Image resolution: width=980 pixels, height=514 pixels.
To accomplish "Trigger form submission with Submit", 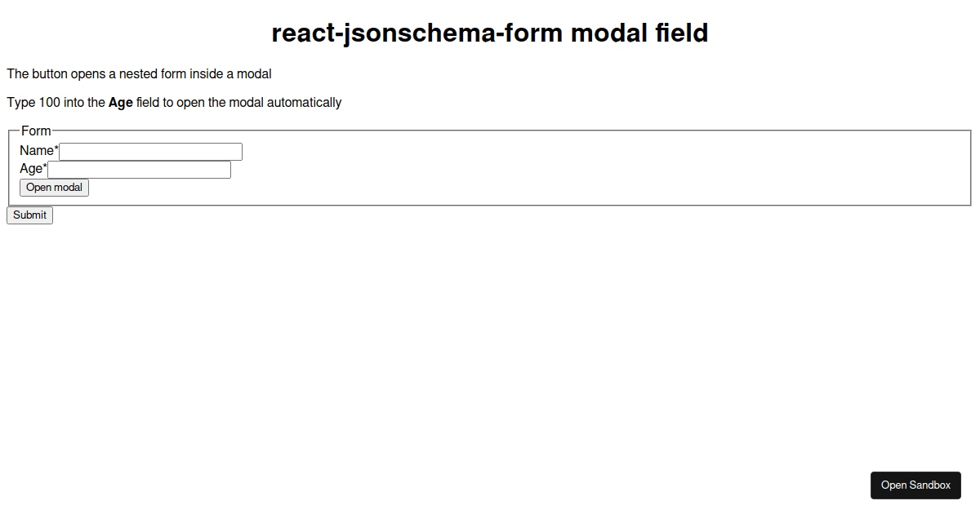I will (x=29, y=215).
